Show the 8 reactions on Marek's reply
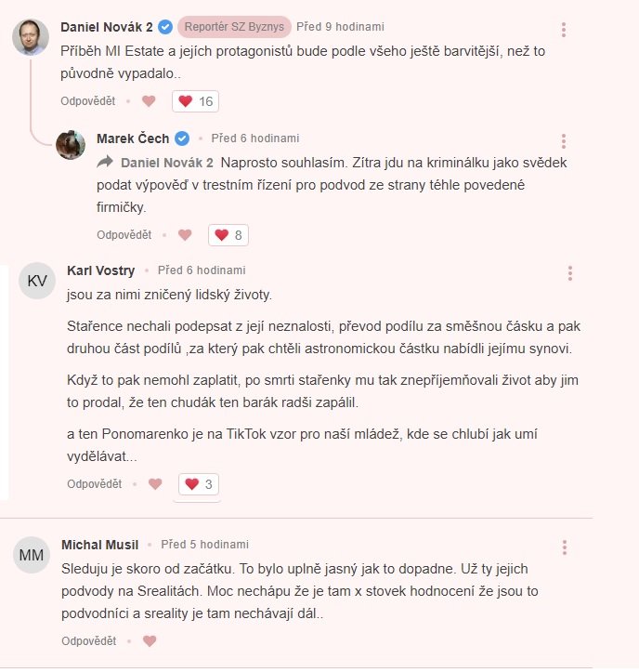Screen dimensions: 639x672 click(228, 235)
